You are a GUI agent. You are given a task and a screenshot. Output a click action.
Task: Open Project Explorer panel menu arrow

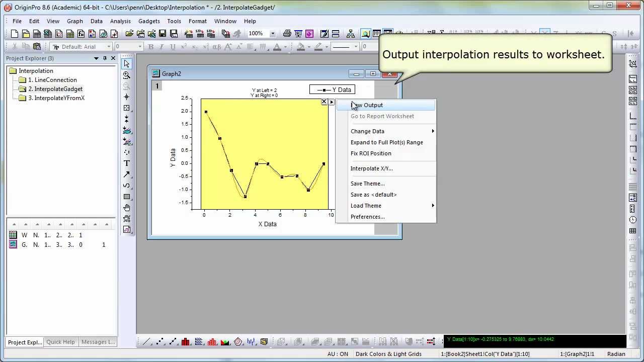(x=96, y=58)
